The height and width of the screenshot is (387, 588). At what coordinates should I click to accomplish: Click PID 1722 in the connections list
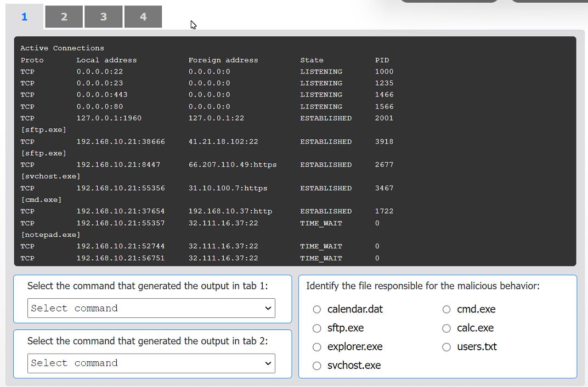[x=384, y=211]
